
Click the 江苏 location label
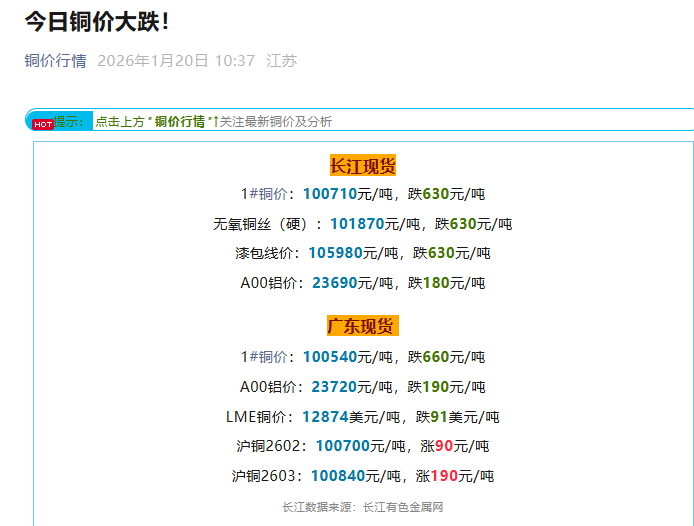(x=281, y=61)
